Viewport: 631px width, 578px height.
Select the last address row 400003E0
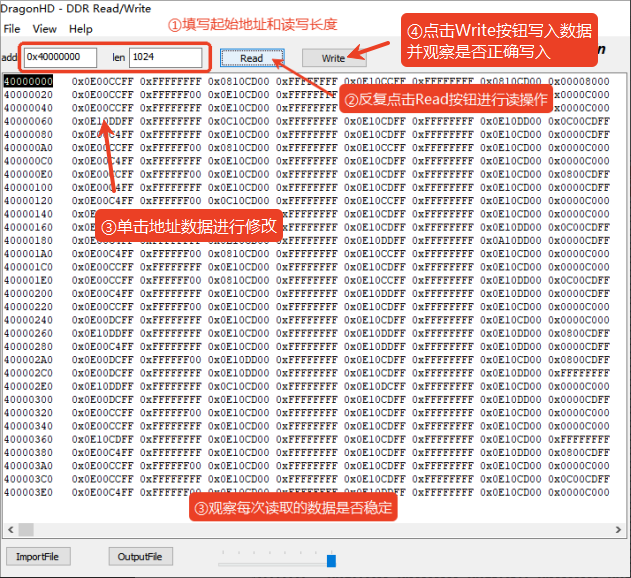tap(28, 492)
